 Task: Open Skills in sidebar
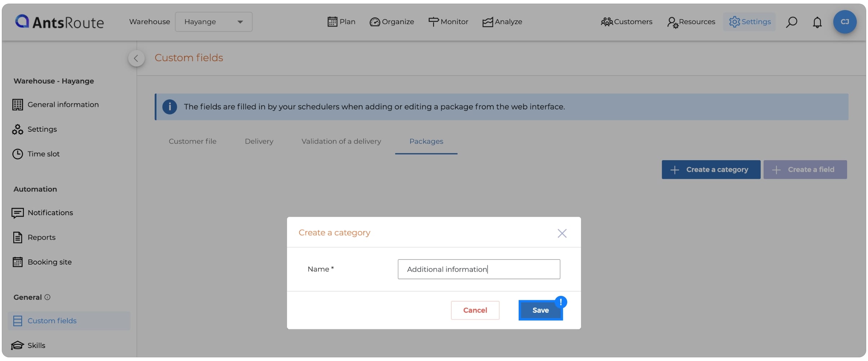(x=29, y=346)
